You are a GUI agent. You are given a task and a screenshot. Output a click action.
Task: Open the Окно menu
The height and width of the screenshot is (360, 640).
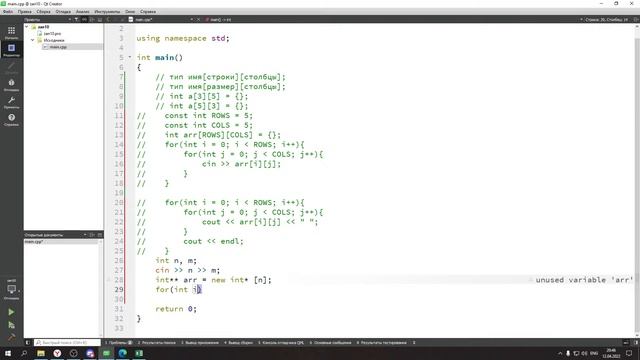pos(130,11)
